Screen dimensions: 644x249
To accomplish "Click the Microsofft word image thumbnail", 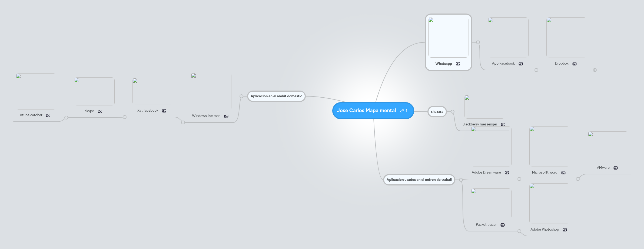I will coord(550,147).
